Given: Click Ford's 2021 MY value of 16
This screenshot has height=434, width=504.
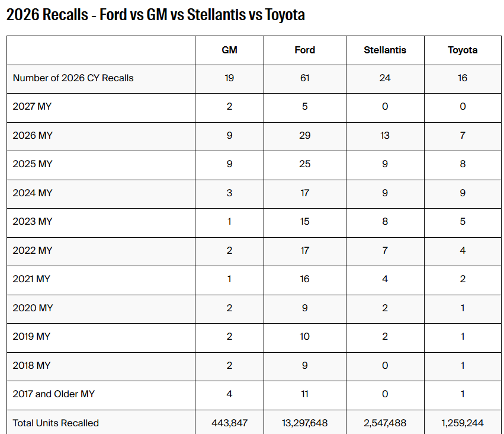Looking at the screenshot, I should [x=305, y=279].
